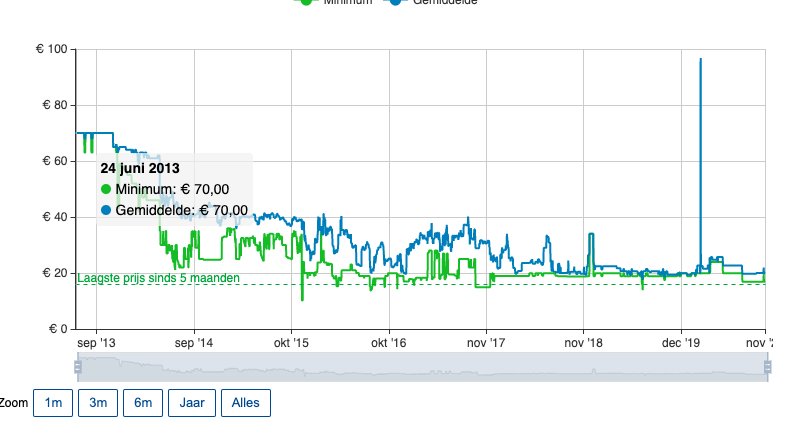Click inside the navigator overview strip

[422, 367]
